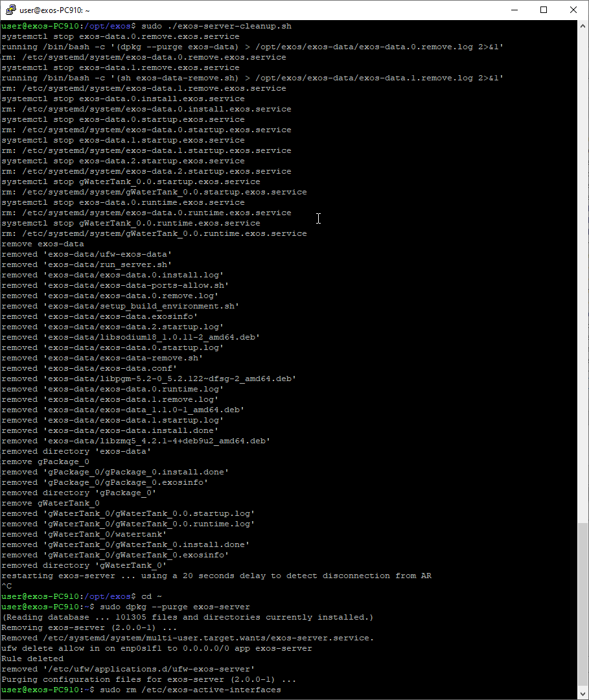Click the 'Rule deleted' output line

point(32,659)
